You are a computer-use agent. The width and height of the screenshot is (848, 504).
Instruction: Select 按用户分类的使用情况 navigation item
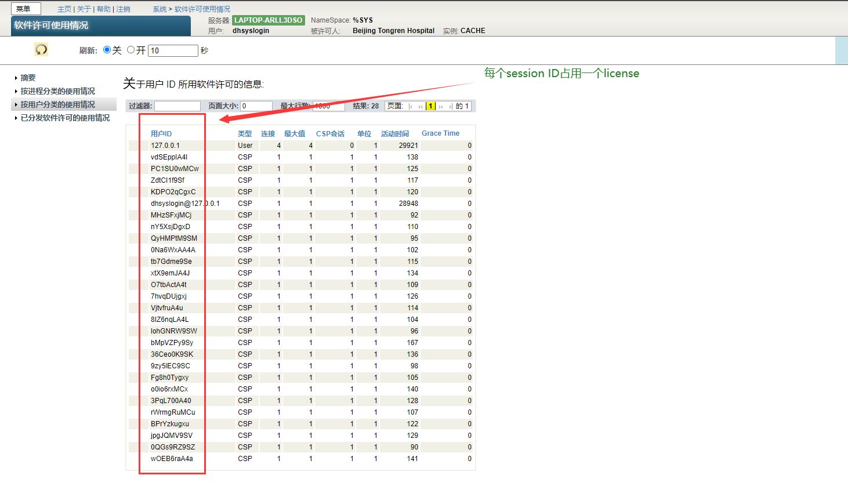click(57, 104)
